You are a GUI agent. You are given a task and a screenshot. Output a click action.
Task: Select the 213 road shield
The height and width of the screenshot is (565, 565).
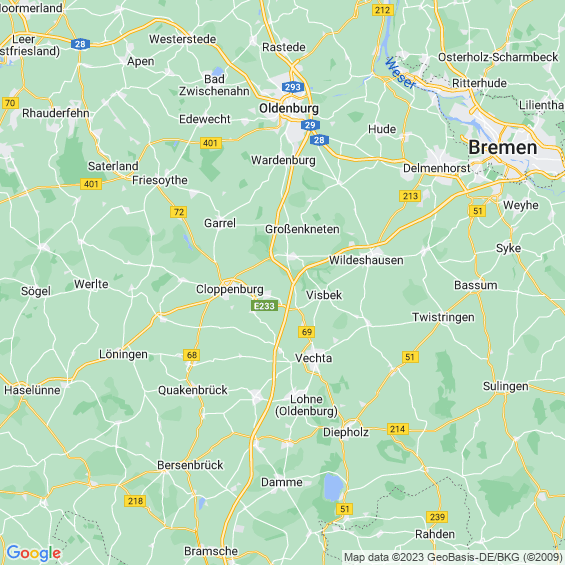[410, 196]
